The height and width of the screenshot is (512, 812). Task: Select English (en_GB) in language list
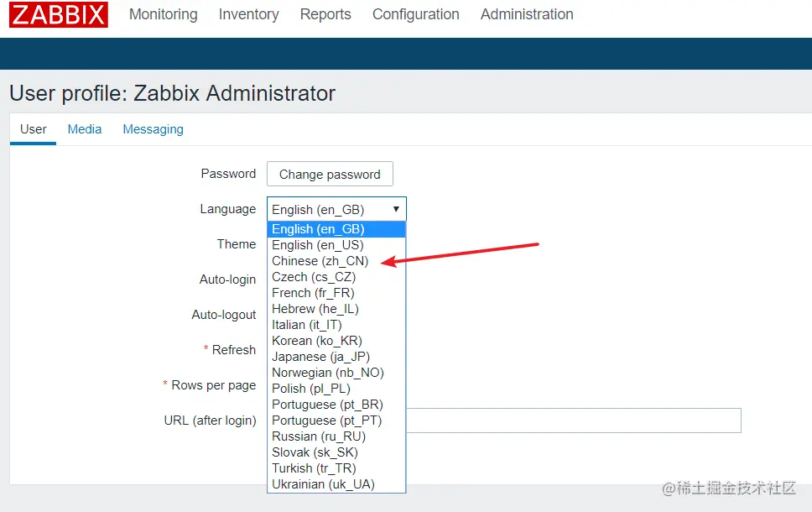point(336,229)
